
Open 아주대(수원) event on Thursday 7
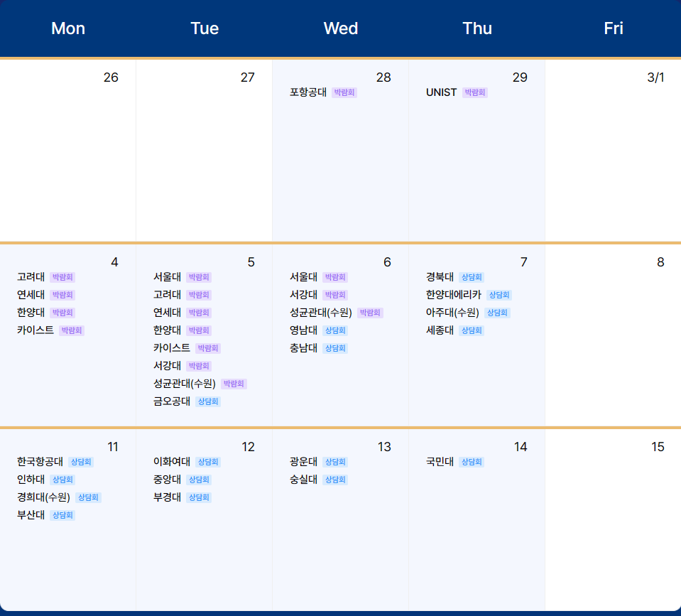click(452, 313)
